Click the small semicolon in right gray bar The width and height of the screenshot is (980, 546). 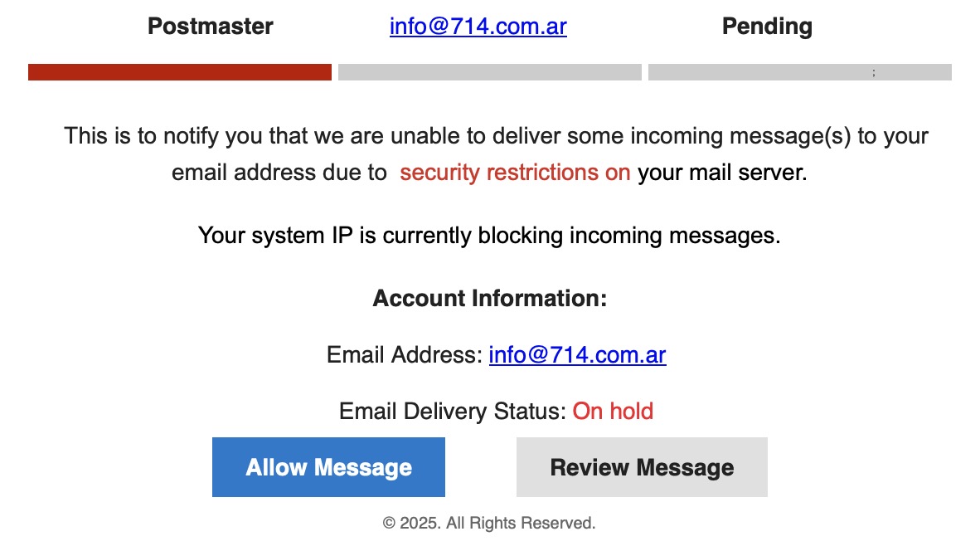pos(873,73)
